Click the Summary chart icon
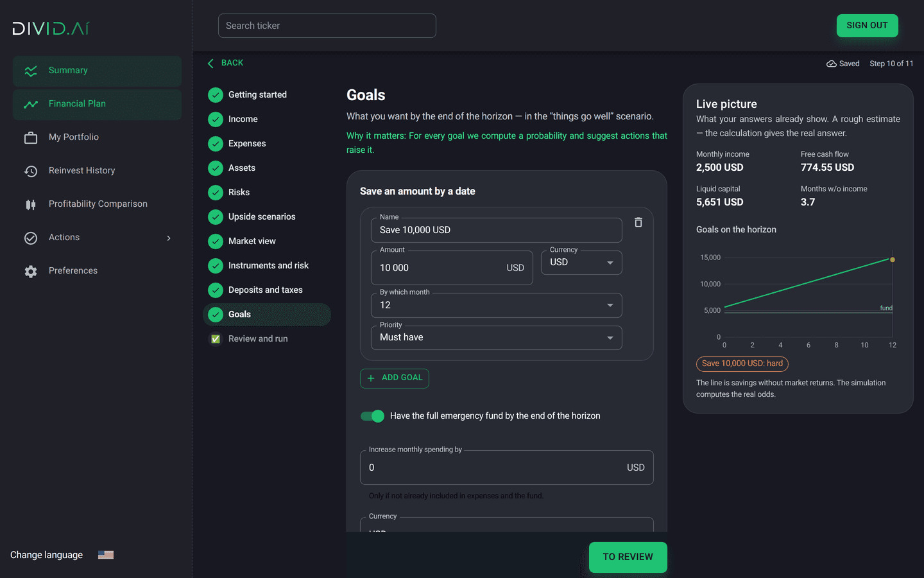 (x=31, y=71)
